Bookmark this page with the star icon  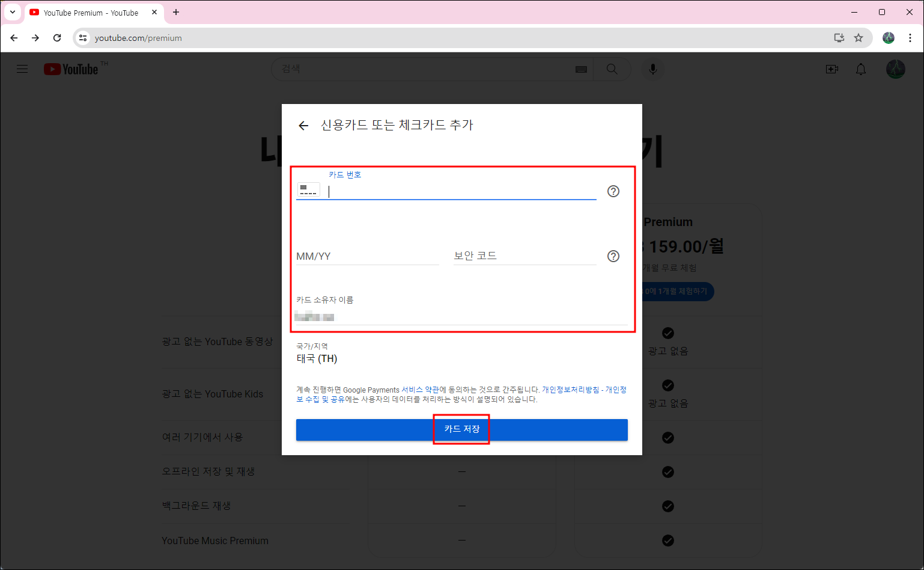click(859, 38)
